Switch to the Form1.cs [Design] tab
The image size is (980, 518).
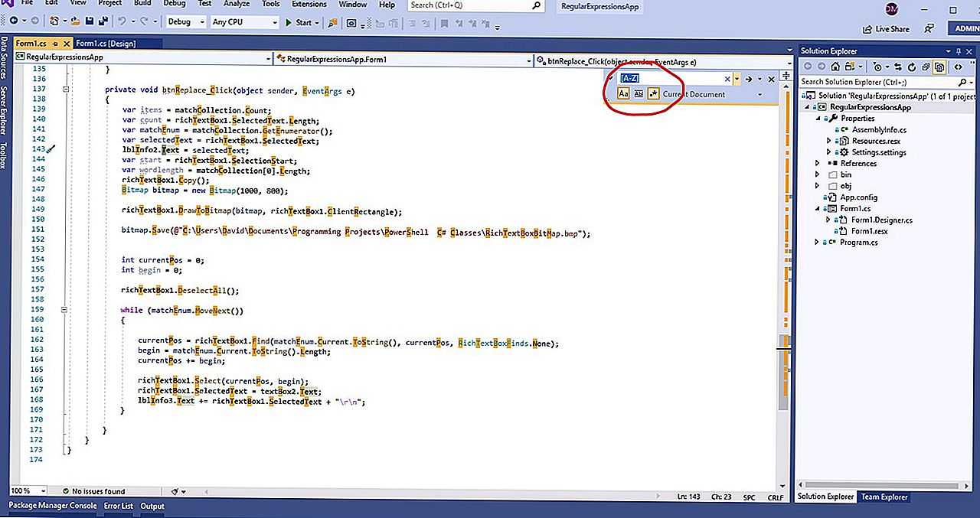click(106, 44)
